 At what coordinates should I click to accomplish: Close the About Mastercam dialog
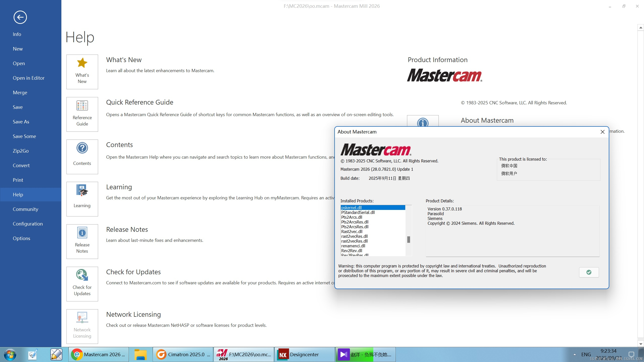click(x=602, y=132)
